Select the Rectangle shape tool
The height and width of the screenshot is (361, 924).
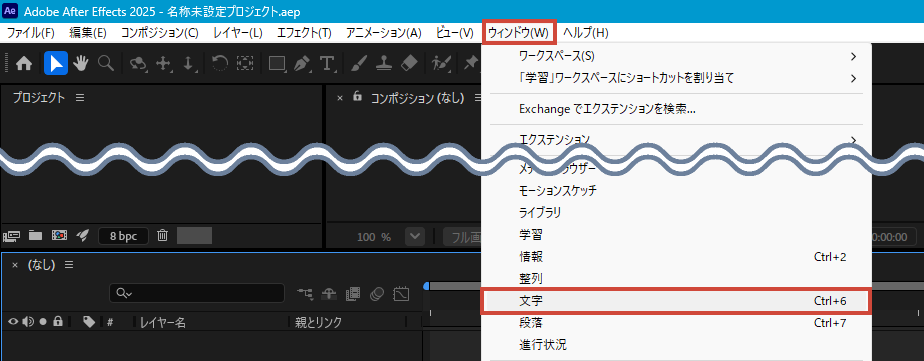pyautogui.click(x=277, y=64)
